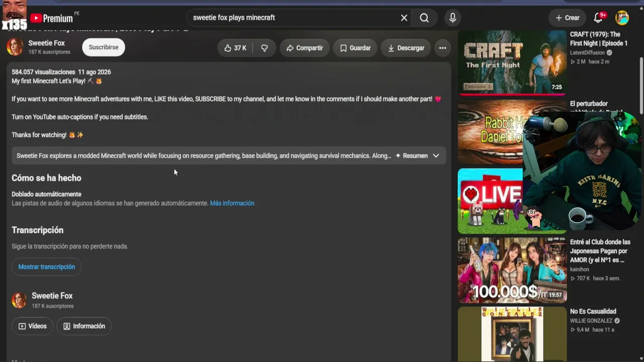Open the channel's Información button
The height and width of the screenshot is (362, 644).
coord(84,326)
